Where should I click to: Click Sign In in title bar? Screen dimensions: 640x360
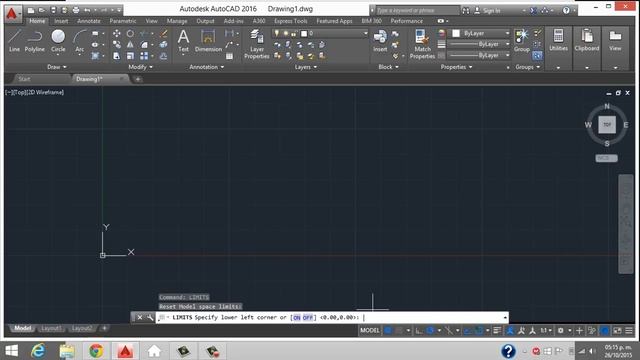click(x=487, y=11)
